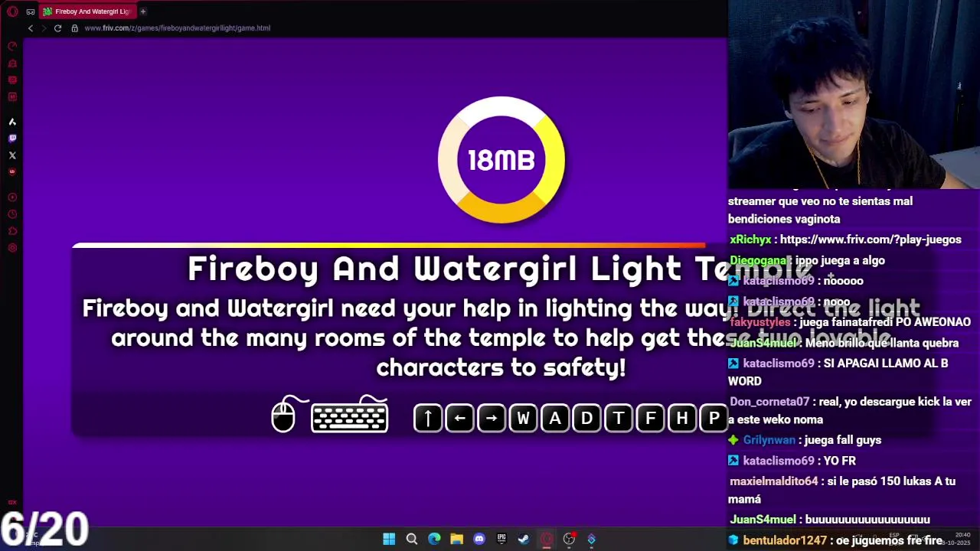Open History clock icon in sidebar
Viewport: 980px width, 551px height.
(12, 214)
